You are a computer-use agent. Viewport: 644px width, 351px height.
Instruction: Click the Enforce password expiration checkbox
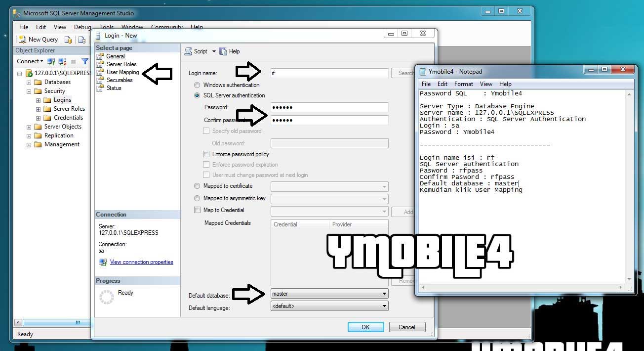coord(206,165)
